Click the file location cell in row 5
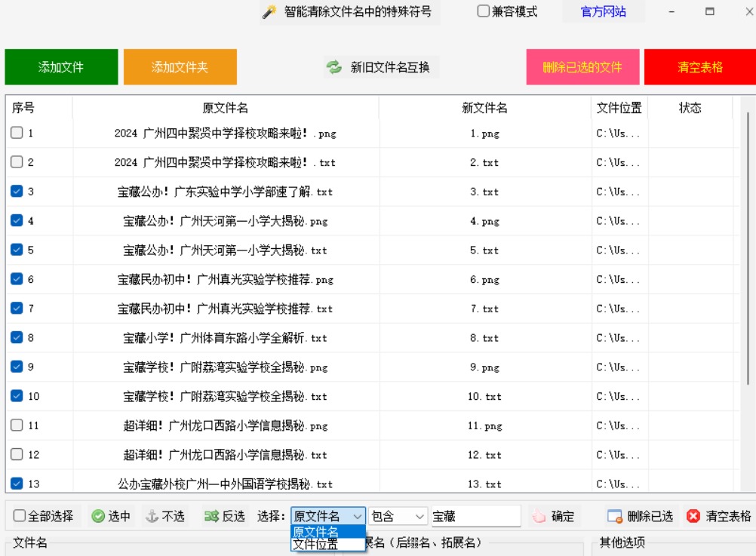The width and height of the screenshot is (756, 556). pos(619,250)
